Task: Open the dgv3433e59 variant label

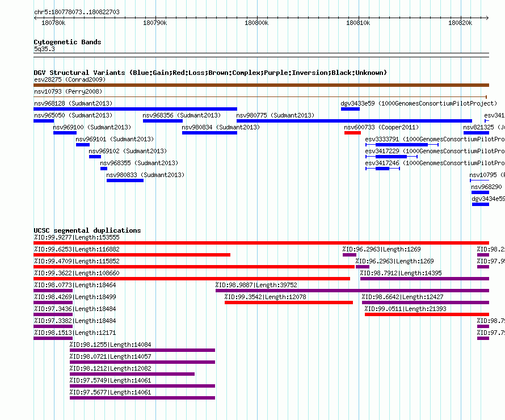Action: pos(419,103)
